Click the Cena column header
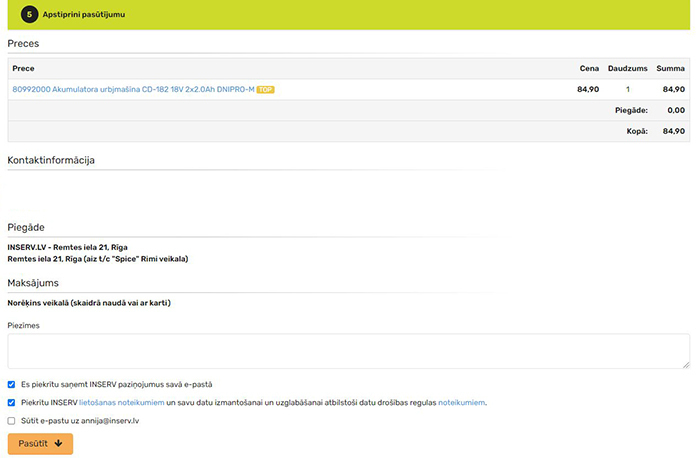 click(x=589, y=68)
